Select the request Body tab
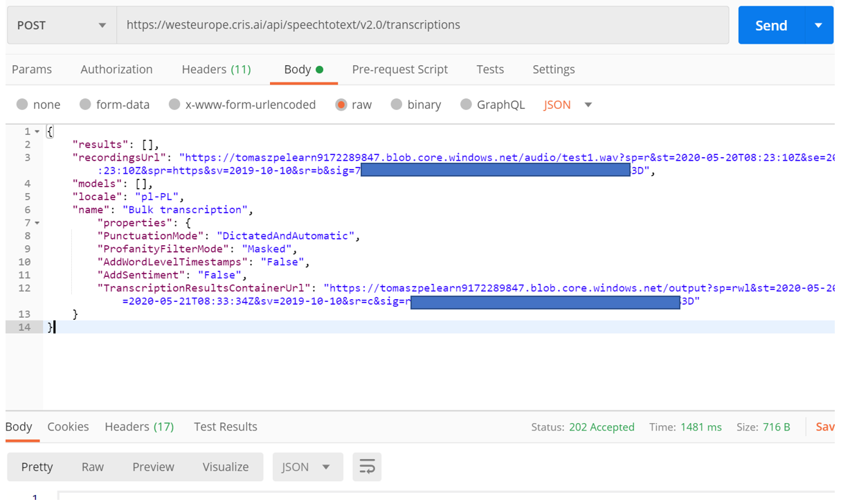850x504 pixels. (303, 69)
